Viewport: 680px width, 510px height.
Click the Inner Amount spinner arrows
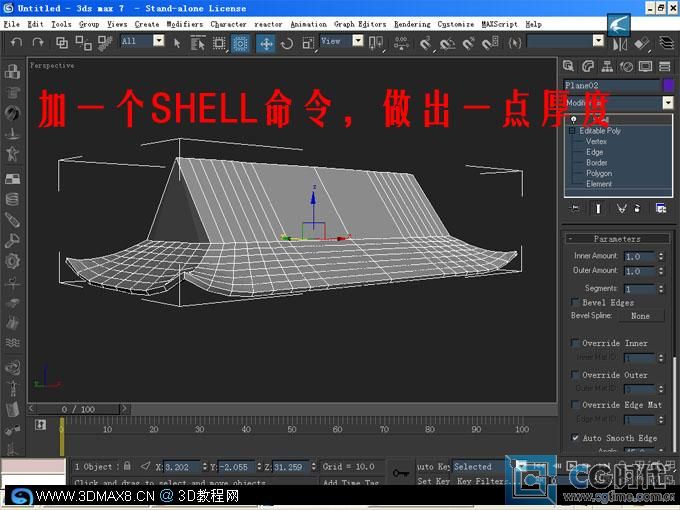click(660, 256)
